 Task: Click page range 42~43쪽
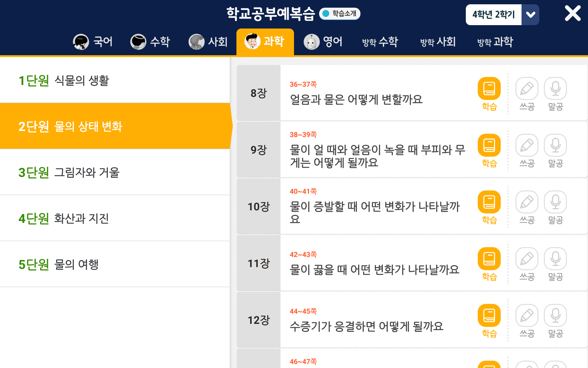click(x=303, y=255)
